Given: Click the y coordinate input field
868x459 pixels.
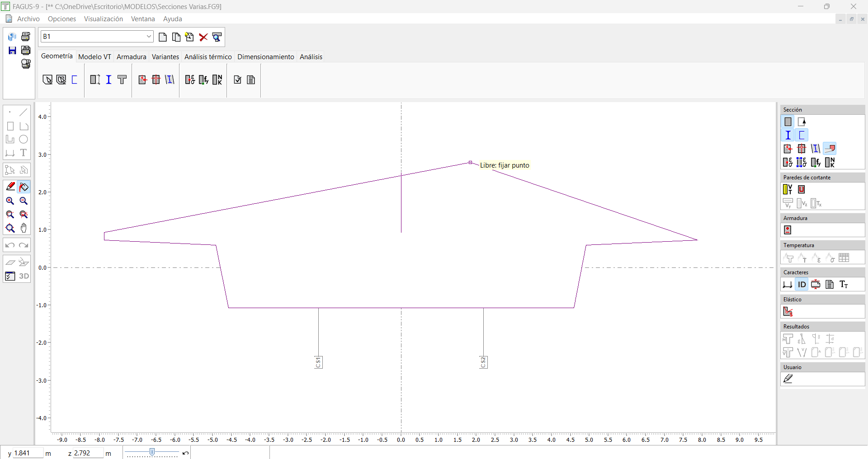Looking at the screenshot, I should click(x=28, y=453).
